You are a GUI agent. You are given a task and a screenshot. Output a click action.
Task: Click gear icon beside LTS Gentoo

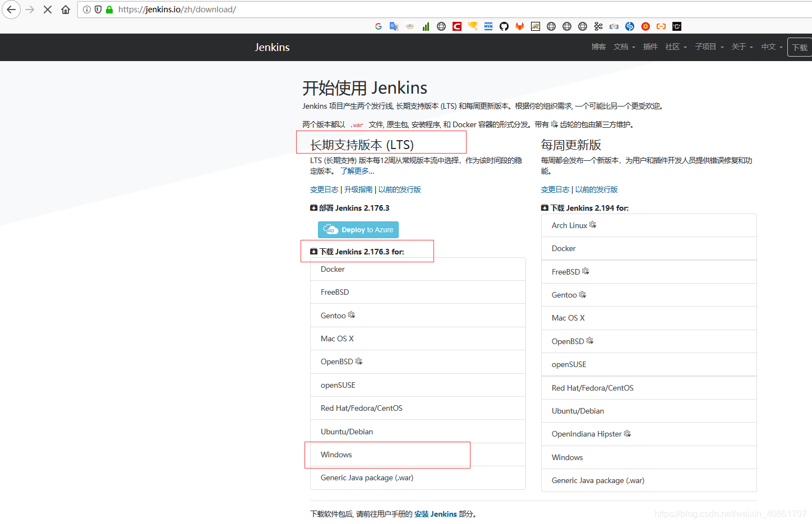352,315
